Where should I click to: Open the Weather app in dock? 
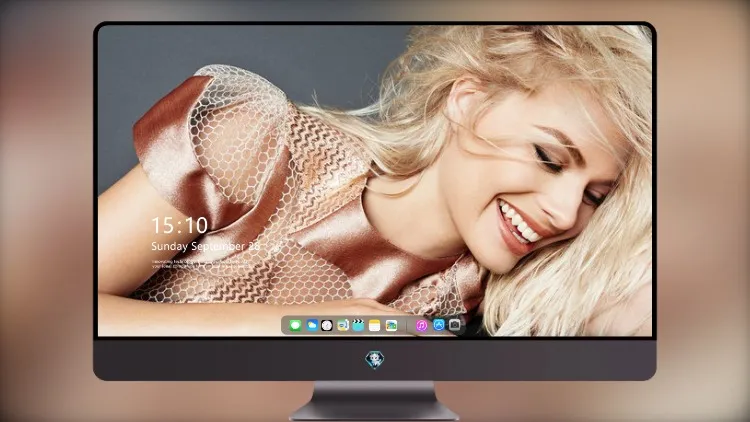click(312, 325)
